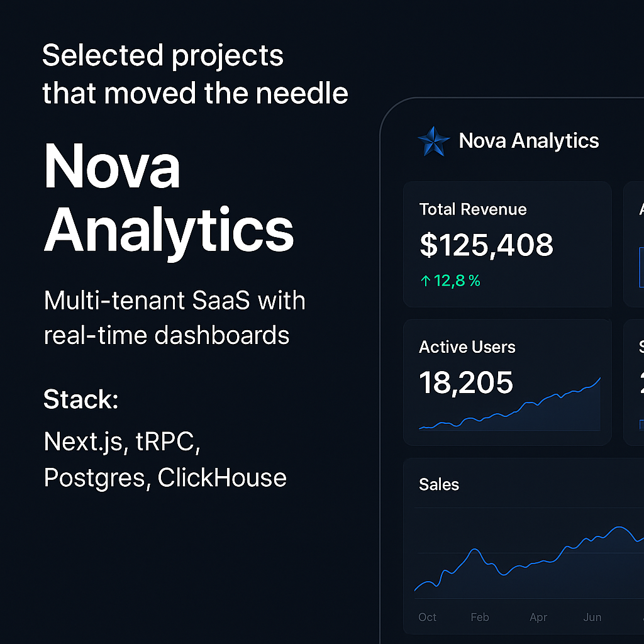
Task: Switch to the Oct label on the axis
Action: 427,618
